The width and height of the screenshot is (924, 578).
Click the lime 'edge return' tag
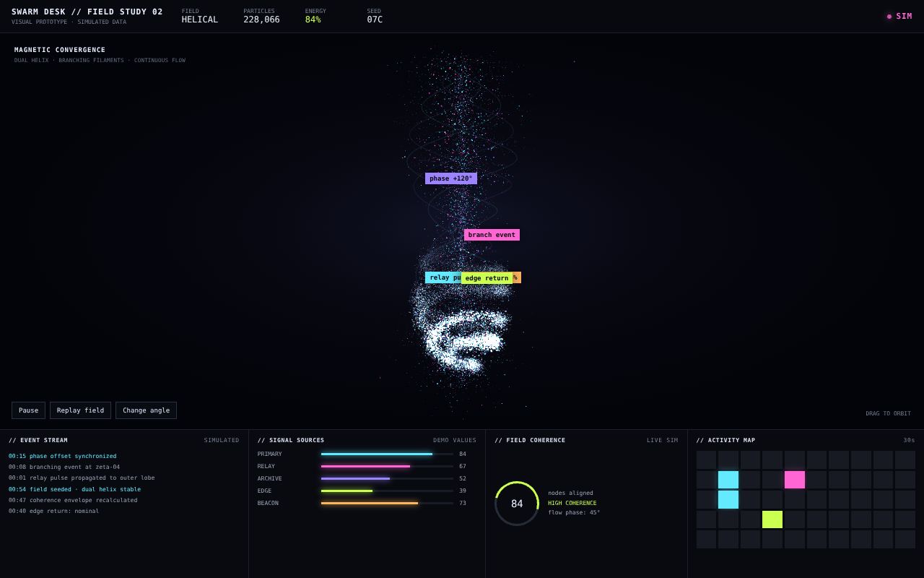coord(487,278)
